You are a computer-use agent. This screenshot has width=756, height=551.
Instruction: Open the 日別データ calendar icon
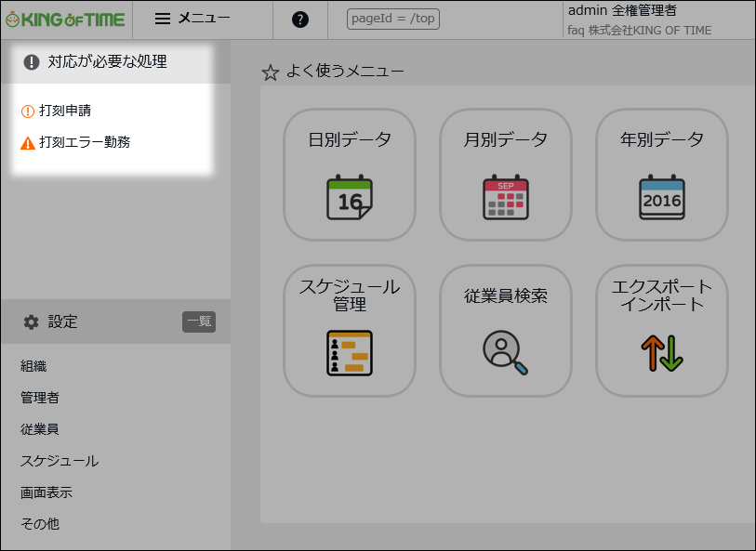click(x=350, y=198)
